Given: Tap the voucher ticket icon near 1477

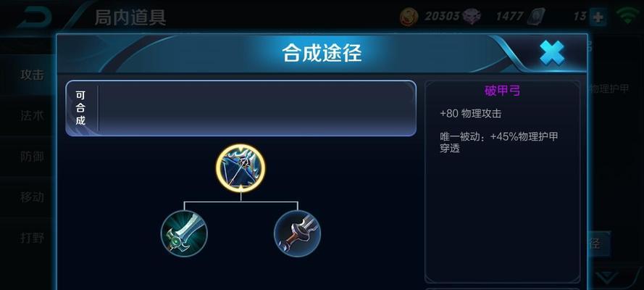Looking at the screenshot, I should click(537, 17).
